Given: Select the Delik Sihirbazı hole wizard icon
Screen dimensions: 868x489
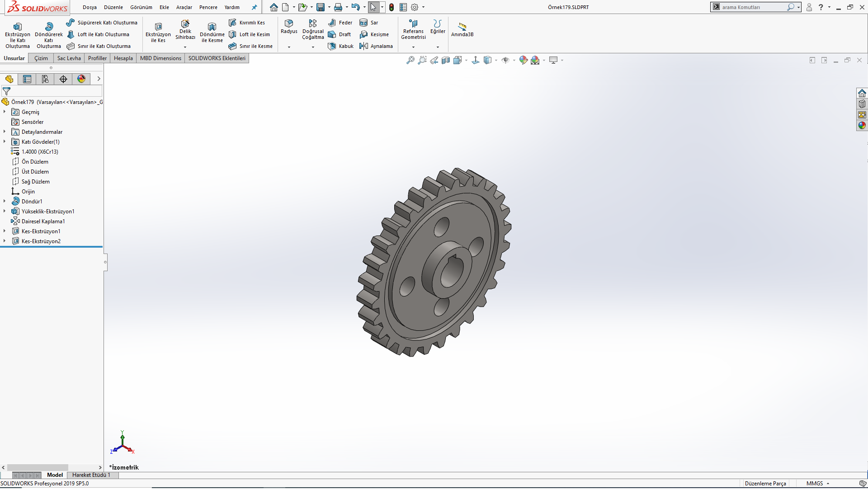Looking at the screenshot, I should pyautogui.click(x=185, y=24).
